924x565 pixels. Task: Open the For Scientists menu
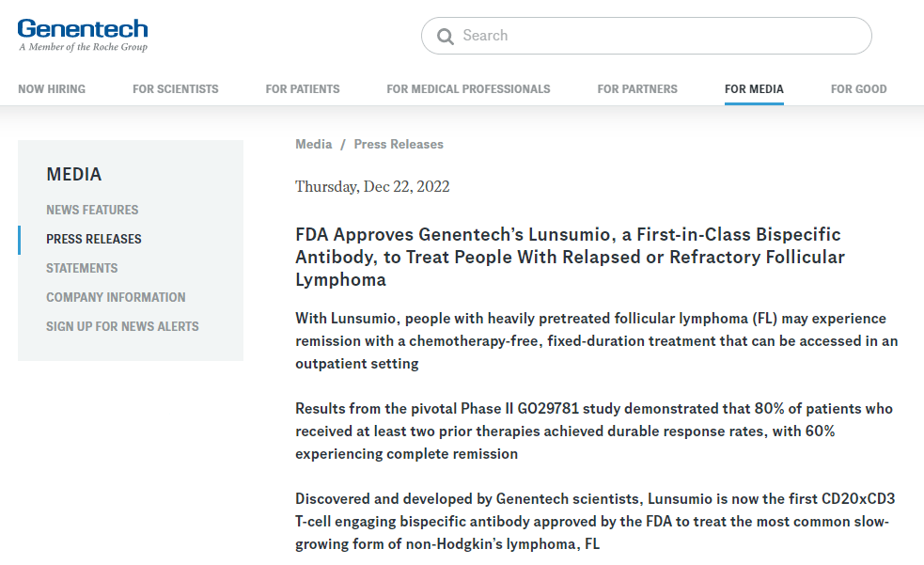175,89
